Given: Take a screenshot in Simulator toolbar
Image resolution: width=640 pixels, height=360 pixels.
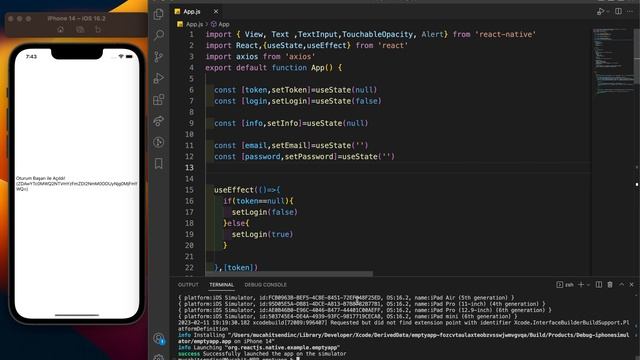Looking at the screenshot, I should coord(80,29).
